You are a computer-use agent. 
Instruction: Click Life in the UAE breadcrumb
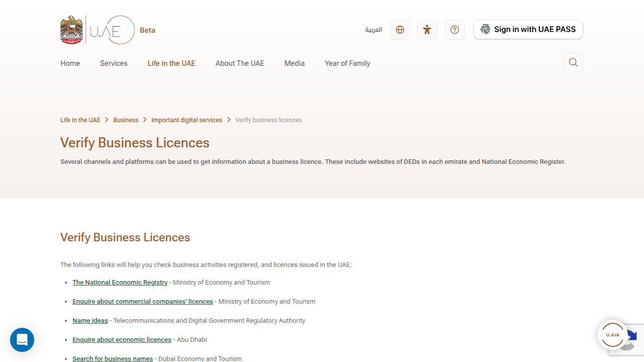coord(80,120)
